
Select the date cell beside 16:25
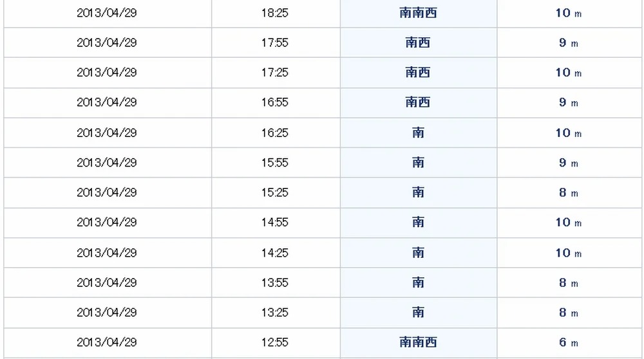(x=107, y=133)
